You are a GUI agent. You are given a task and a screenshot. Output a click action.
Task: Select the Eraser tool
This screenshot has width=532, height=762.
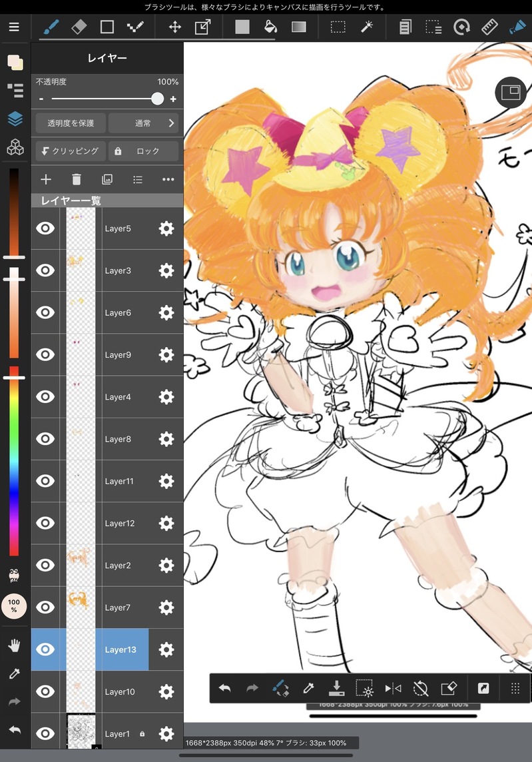coord(79,27)
